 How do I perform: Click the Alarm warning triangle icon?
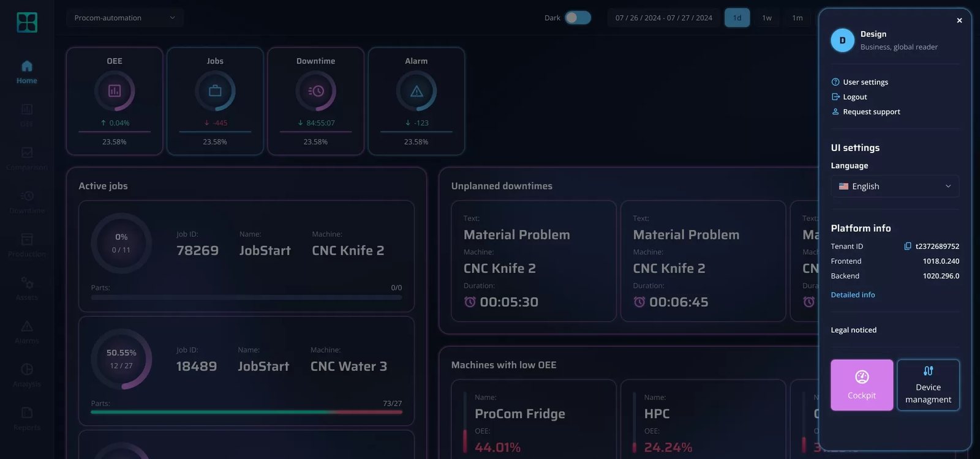[x=417, y=91]
